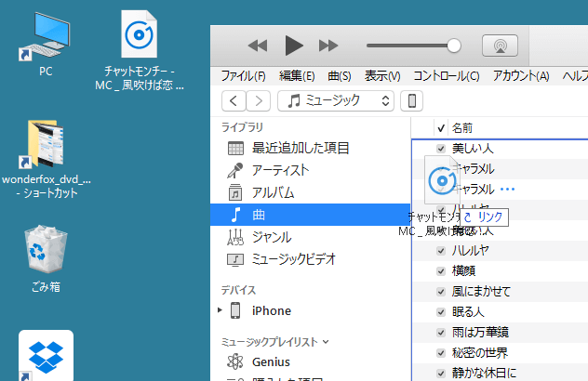Select the Dropbox shortcut on desktop
This screenshot has height=381, width=588.
[46, 355]
